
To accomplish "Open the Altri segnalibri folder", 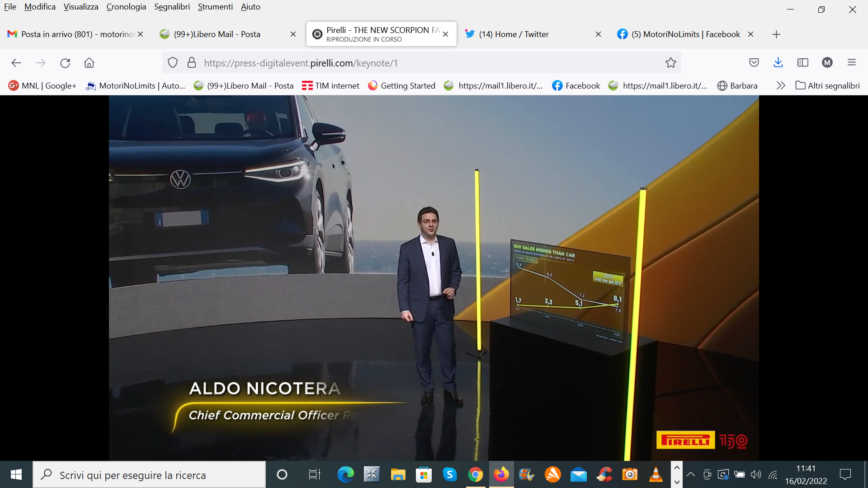I will click(x=828, y=85).
